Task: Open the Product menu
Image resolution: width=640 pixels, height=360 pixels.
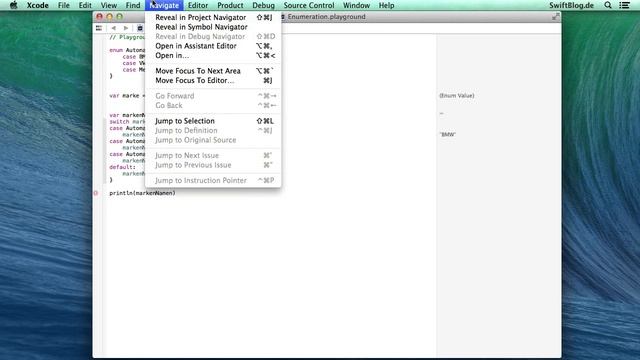Action: pos(230,5)
